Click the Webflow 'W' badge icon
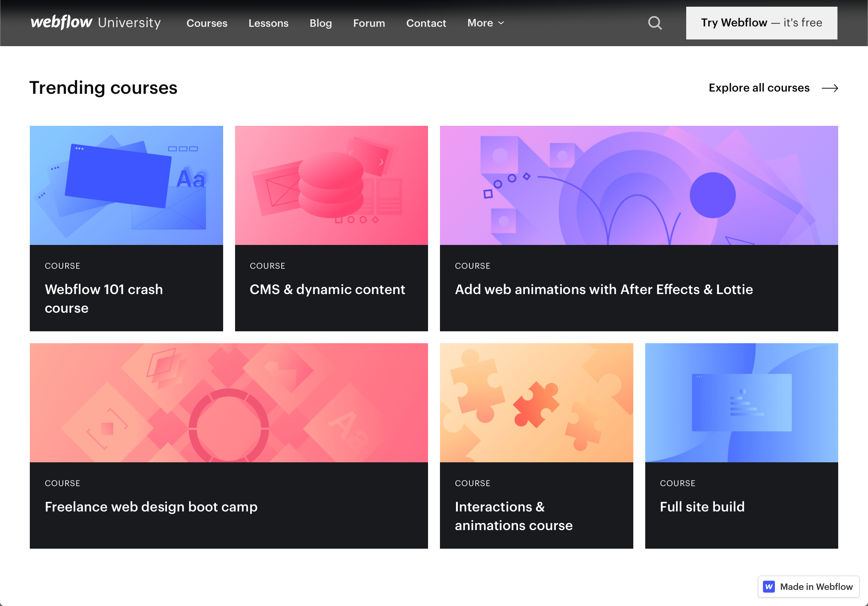The width and height of the screenshot is (868, 606). coord(769,586)
